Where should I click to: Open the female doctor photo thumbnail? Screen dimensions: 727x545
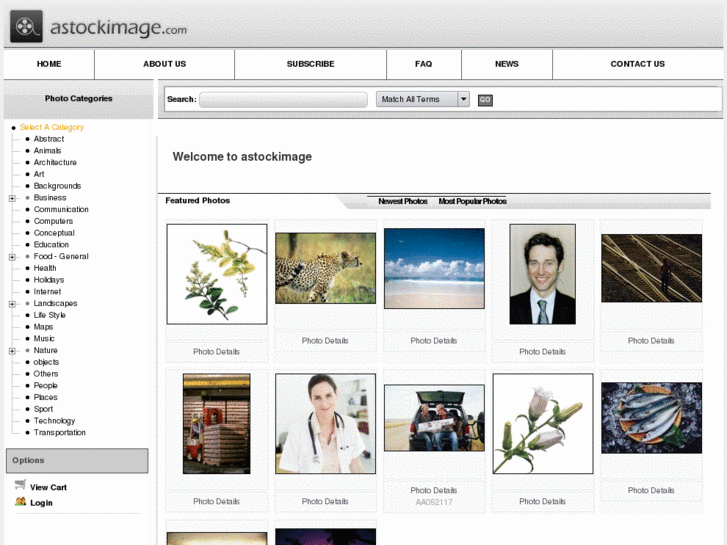pos(325,423)
